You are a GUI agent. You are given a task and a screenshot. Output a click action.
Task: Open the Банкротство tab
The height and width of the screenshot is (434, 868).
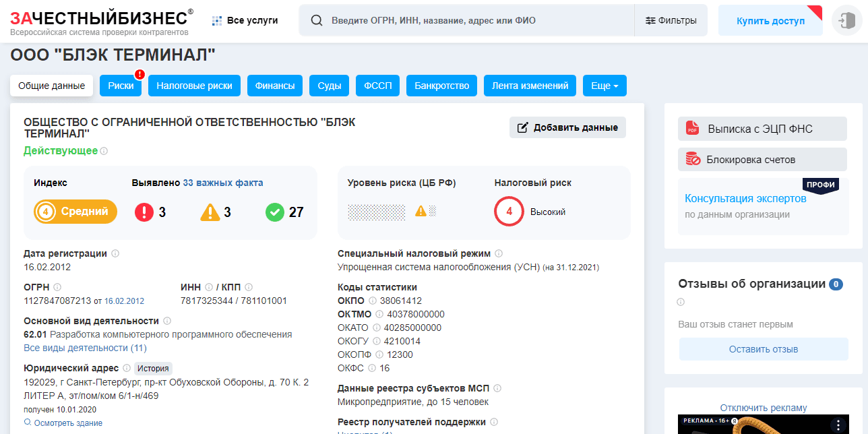click(x=441, y=86)
